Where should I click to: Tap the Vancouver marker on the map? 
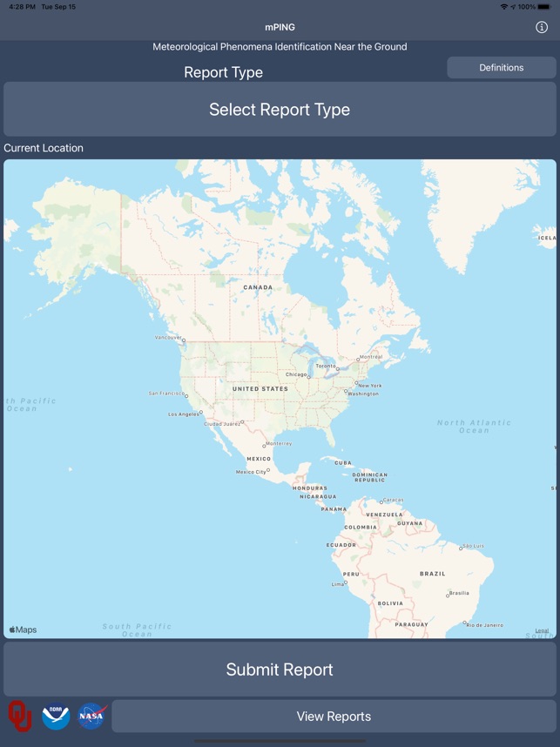[184, 340]
